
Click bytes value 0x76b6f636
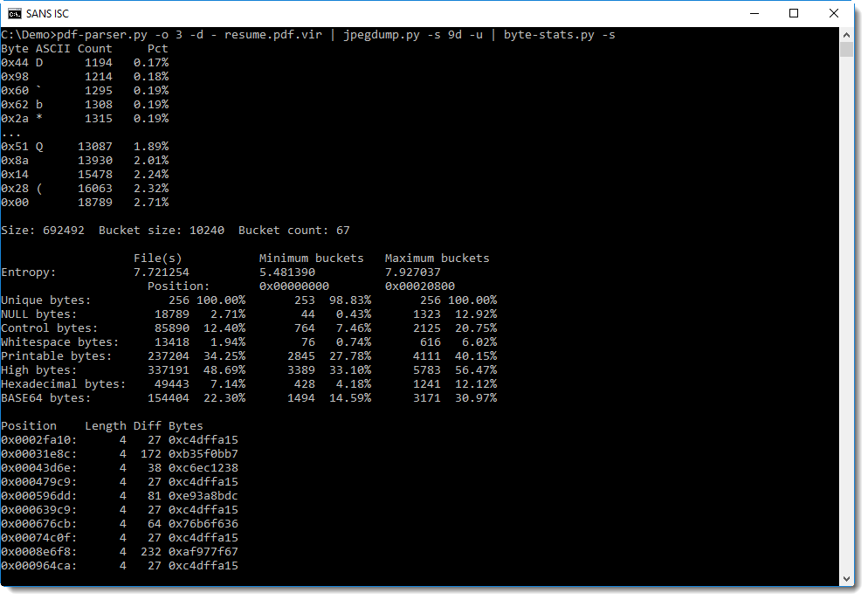(203, 523)
